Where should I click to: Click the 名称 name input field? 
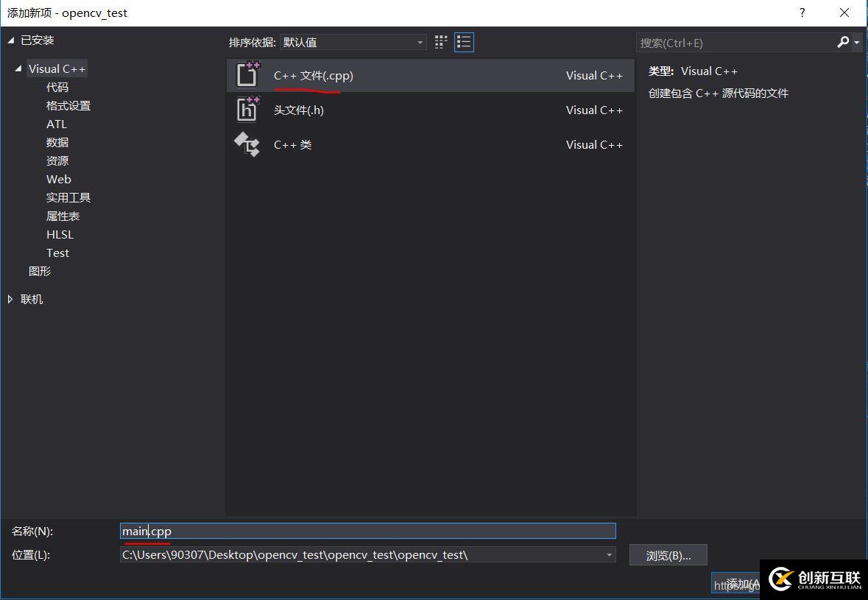(367, 531)
